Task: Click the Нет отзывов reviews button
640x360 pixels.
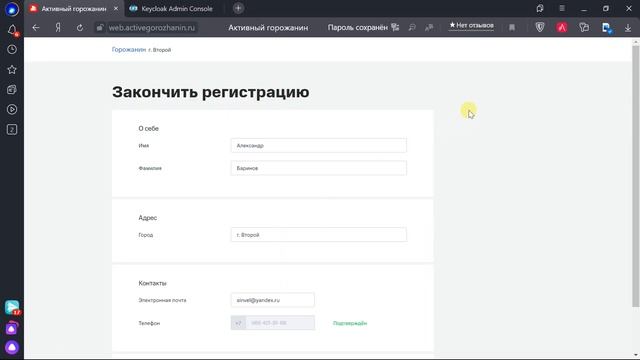Action: [471, 25]
